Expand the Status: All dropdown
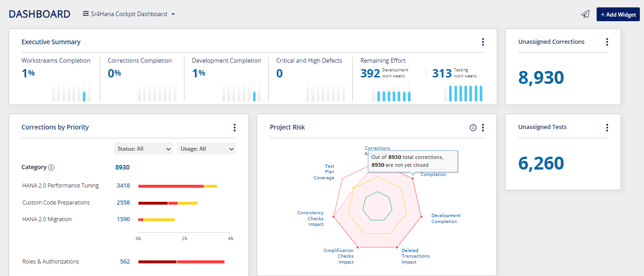This screenshot has width=644, height=276. [x=143, y=148]
